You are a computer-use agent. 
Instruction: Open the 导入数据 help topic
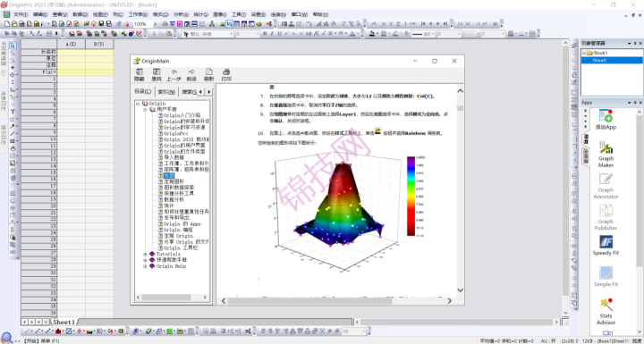pos(172,157)
